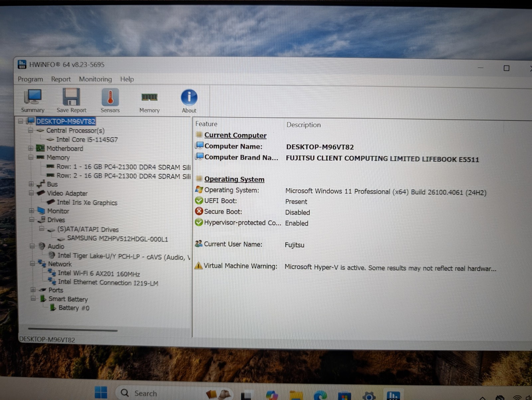Maximize the HWiNFO window

[506, 68]
